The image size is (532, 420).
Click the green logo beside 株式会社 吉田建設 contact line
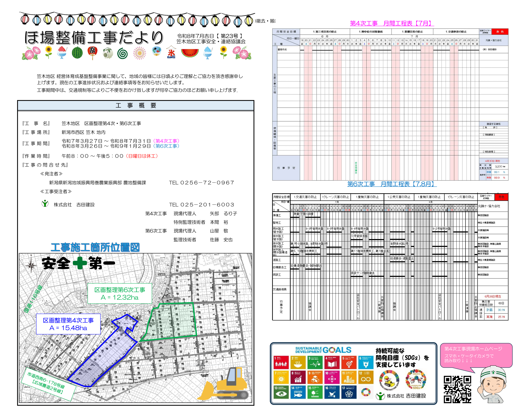tap(45, 203)
